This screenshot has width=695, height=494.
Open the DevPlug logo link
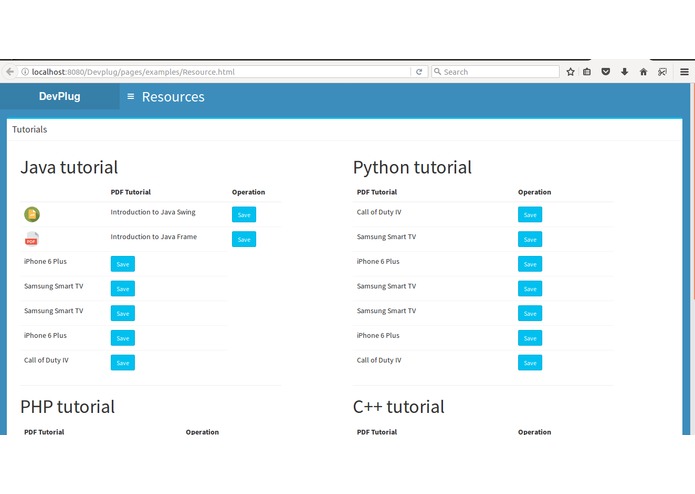(59, 96)
